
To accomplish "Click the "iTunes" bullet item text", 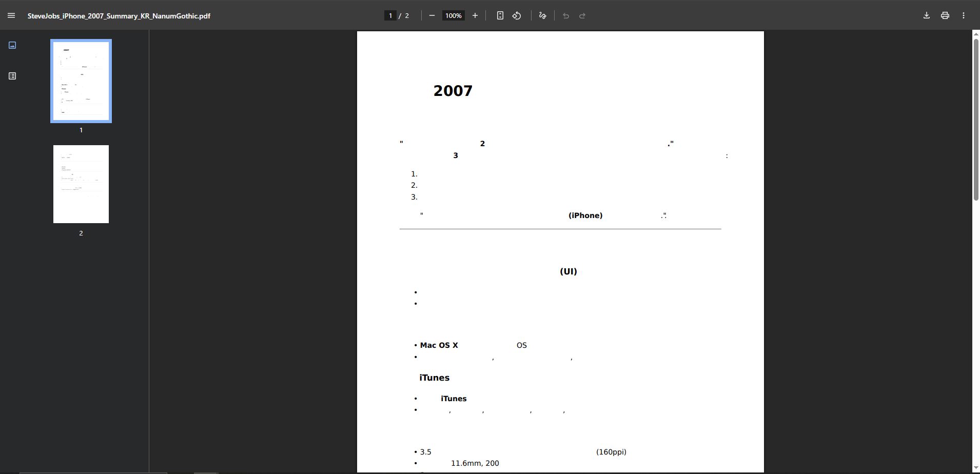I will click(x=454, y=399).
